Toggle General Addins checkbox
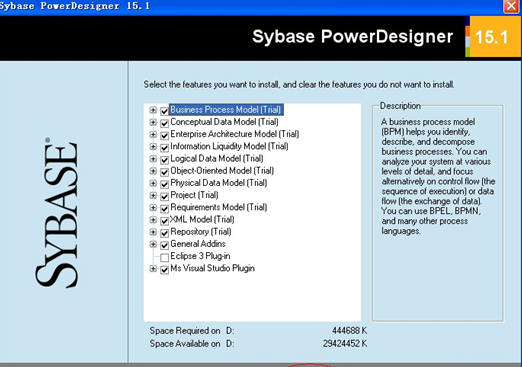This screenshot has width=522, height=367. 164,245
